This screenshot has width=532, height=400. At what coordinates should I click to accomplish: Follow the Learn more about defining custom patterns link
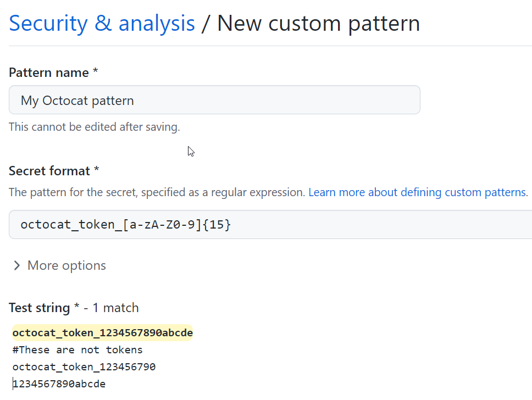pos(417,192)
